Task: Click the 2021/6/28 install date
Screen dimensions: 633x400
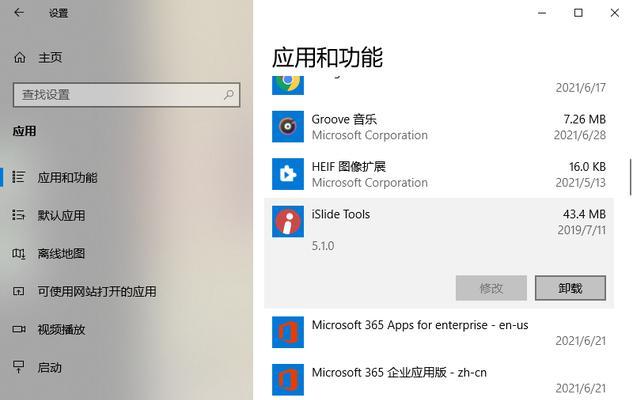Action: point(580,135)
